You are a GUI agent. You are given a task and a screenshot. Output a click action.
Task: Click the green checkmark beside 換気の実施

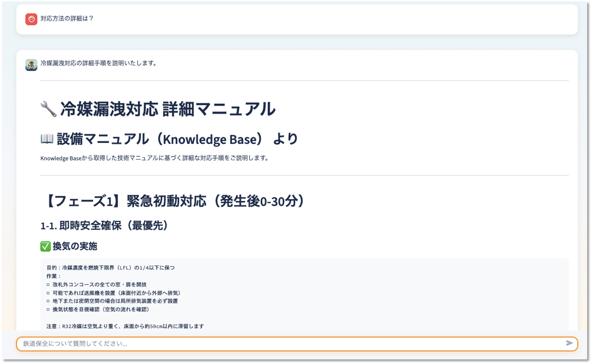(x=45, y=246)
